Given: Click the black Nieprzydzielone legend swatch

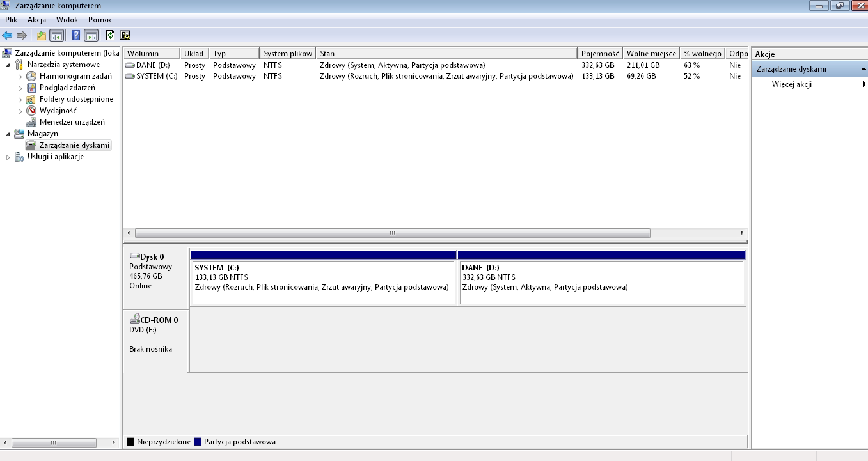Looking at the screenshot, I should (130, 442).
